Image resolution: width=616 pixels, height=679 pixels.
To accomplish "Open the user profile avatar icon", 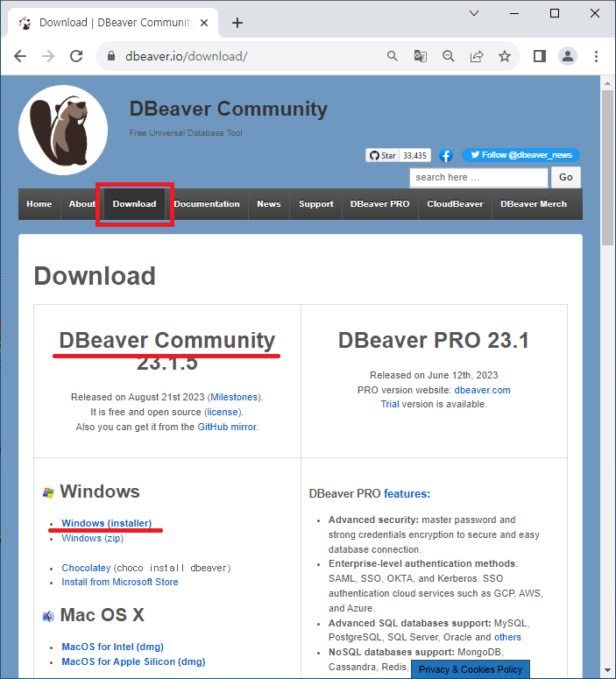I will coord(568,56).
